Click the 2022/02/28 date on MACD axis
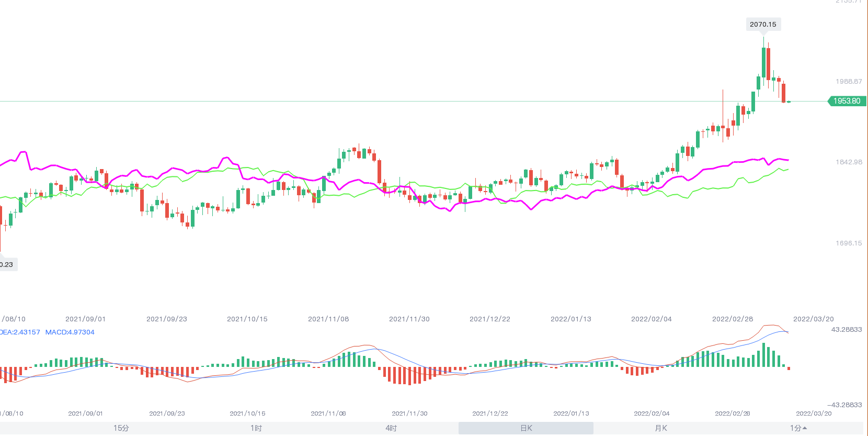This screenshot has height=436, width=868. [733, 413]
